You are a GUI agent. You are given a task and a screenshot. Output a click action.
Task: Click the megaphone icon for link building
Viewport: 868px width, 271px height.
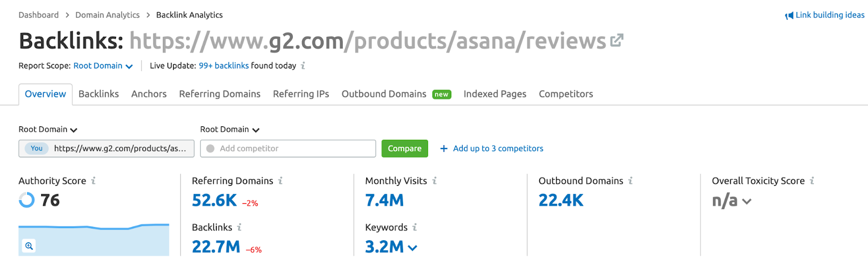point(789,16)
